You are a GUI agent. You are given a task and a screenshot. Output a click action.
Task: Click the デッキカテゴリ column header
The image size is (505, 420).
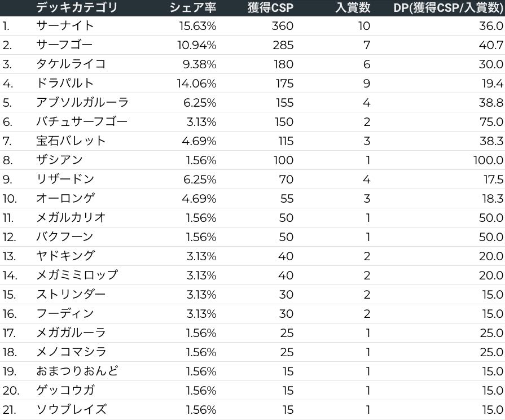[x=77, y=7]
